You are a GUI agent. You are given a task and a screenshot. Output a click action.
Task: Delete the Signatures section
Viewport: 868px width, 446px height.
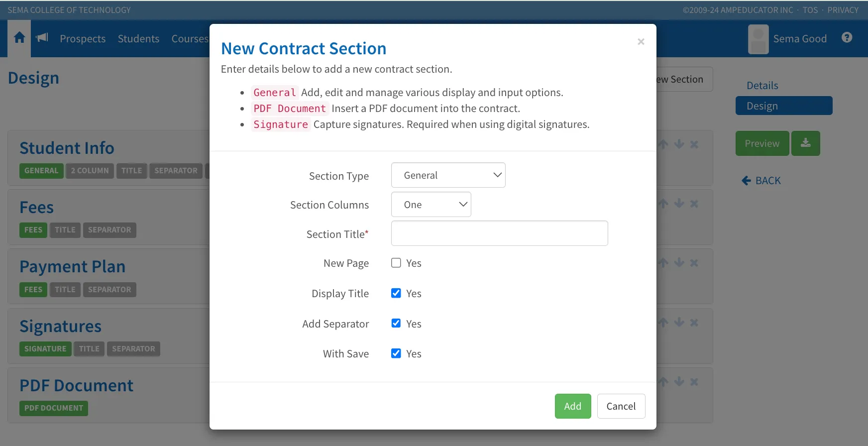pos(694,323)
